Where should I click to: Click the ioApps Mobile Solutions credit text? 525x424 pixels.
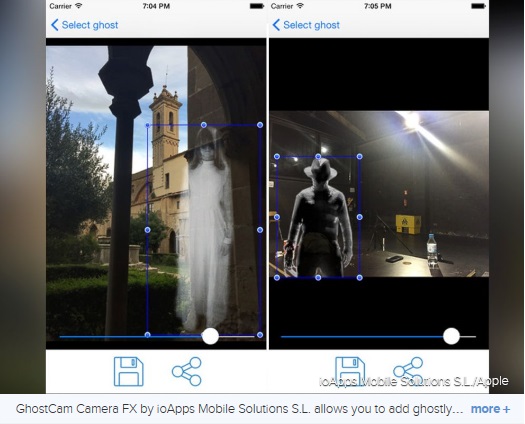click(414, 381)
